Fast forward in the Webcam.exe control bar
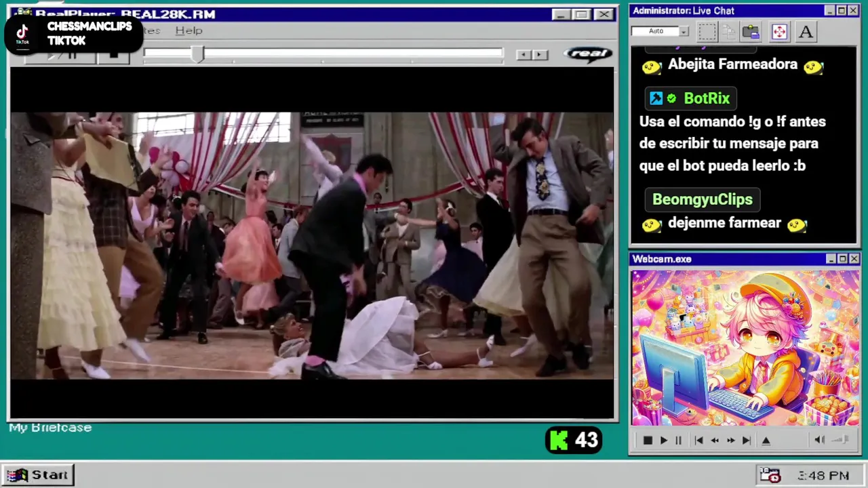 [x=730, y=441]
